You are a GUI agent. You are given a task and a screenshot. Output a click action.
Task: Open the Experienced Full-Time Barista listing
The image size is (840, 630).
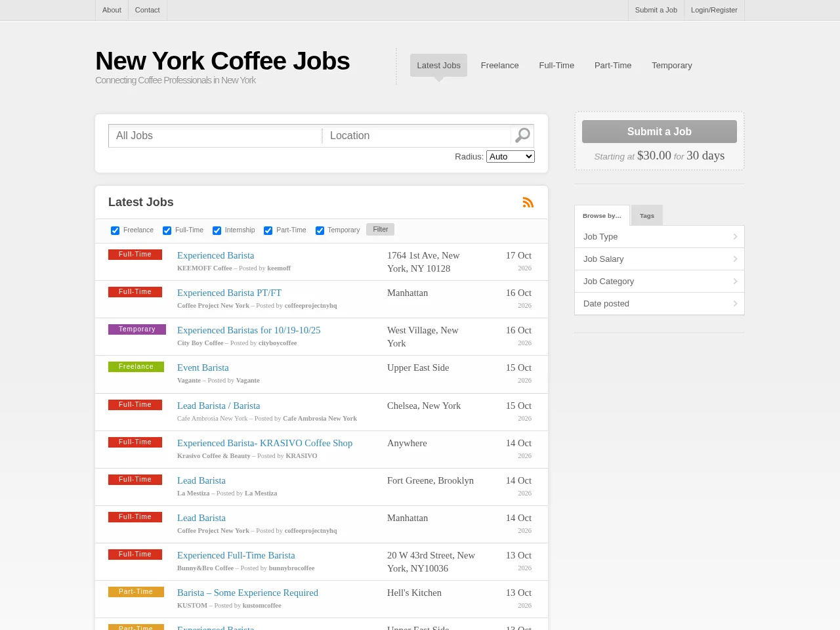point(236,555)
